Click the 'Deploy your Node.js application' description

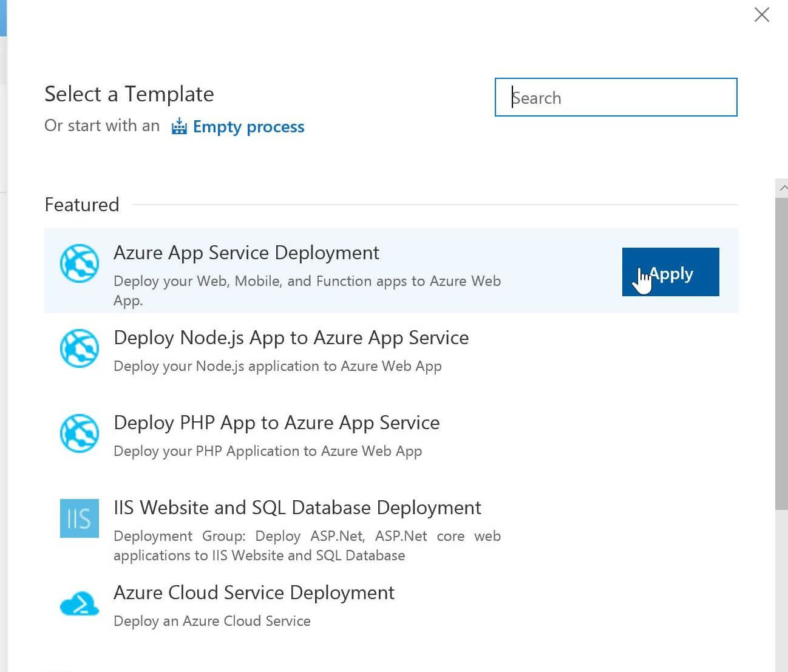(x=277, y=366)
